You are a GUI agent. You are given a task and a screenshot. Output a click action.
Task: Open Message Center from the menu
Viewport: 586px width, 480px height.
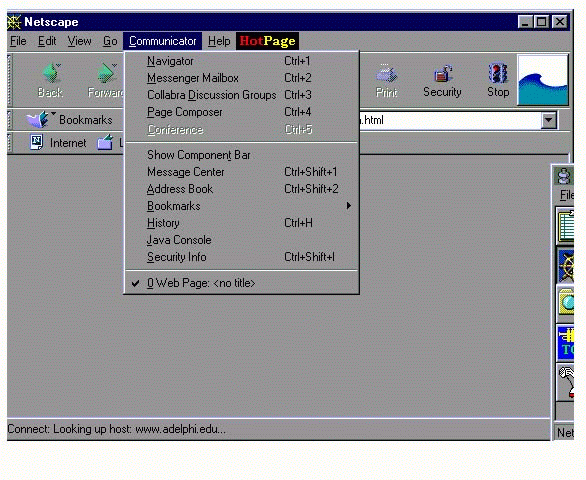(241, 172)
